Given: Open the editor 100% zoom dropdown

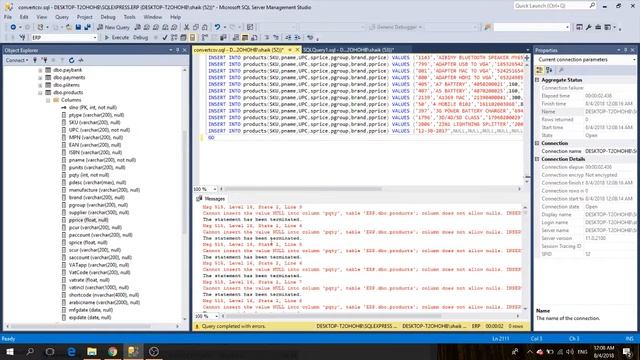Looking at the screenshot, I should coord(215,189).
